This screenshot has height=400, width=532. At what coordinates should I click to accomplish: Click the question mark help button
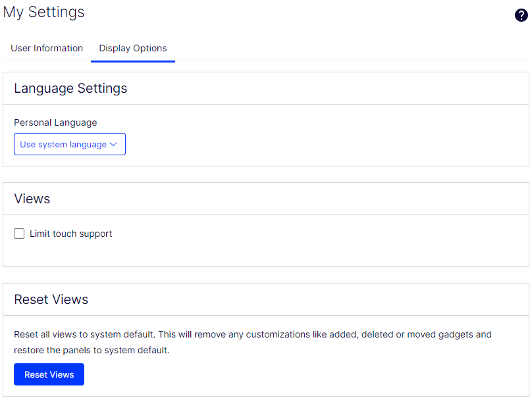521,14
